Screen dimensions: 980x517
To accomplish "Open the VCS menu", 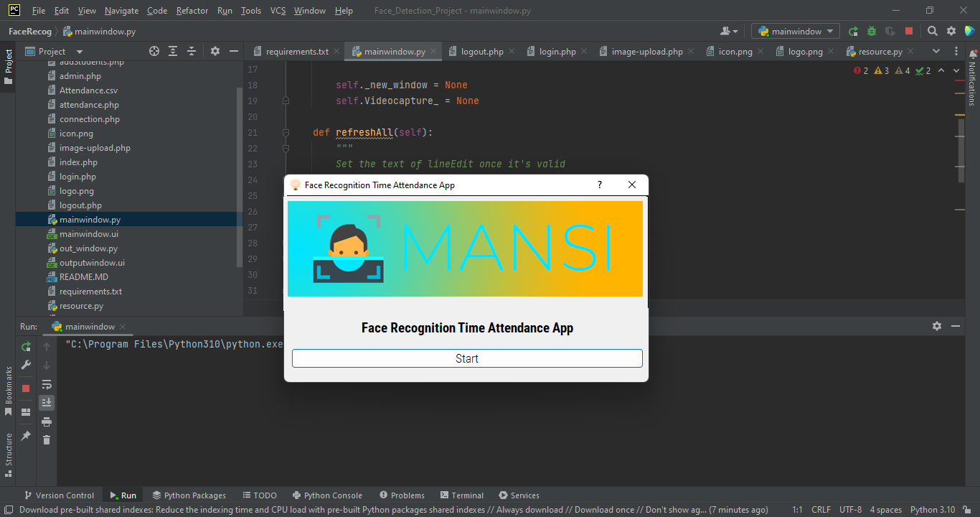I will (278, 11).
